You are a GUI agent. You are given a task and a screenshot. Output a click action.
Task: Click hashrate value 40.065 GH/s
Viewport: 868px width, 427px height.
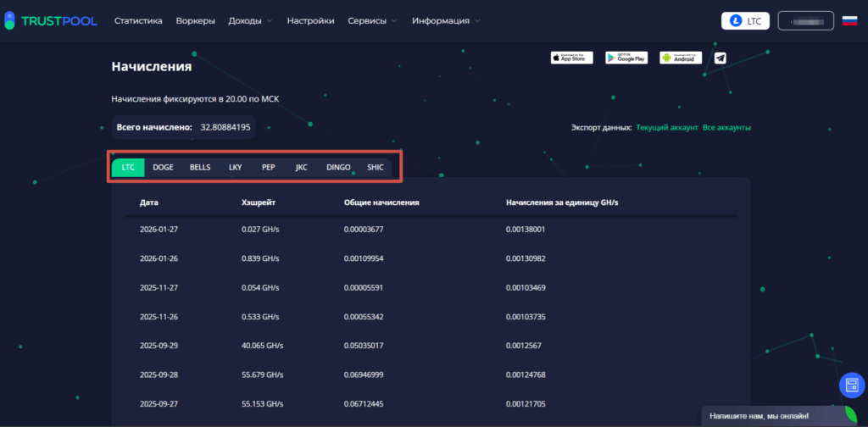pos(263,346)
